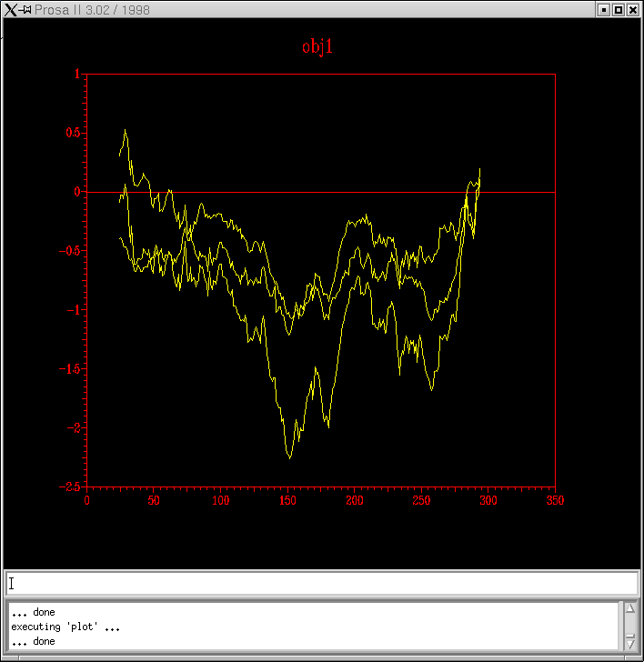Minimize the Prosa II window
This screenshot has width=644, height=662.
point(603,10)
